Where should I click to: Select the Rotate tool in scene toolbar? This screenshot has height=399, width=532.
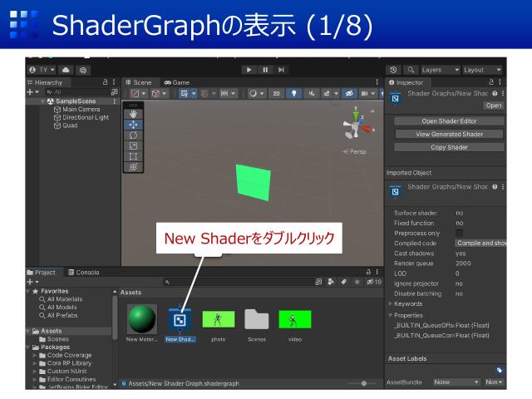(x=133, y=135)
